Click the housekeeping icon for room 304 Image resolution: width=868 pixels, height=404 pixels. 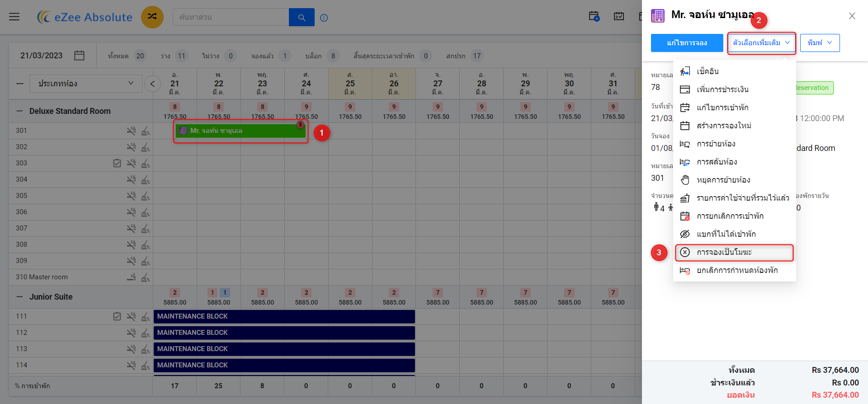(146, 179)
